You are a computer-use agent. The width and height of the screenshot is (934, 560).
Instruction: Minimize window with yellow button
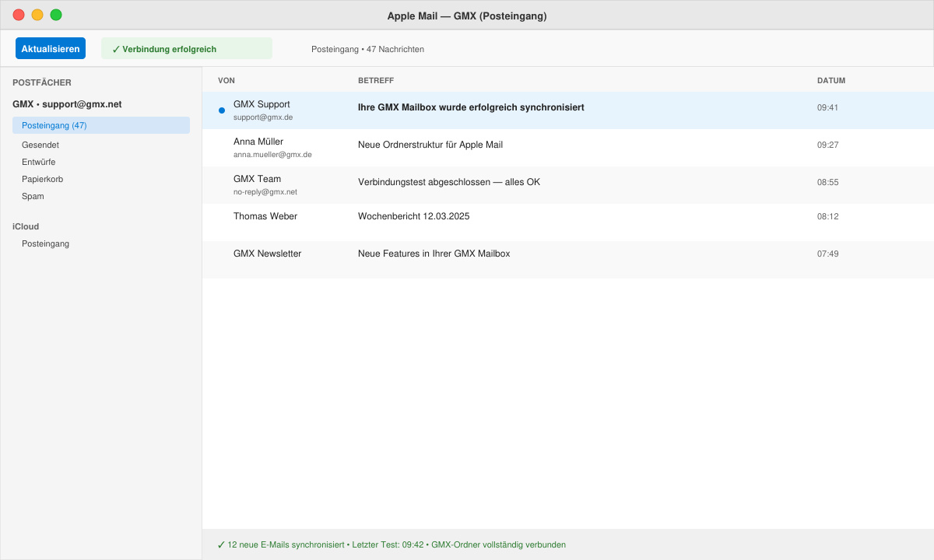coord(37,15)
